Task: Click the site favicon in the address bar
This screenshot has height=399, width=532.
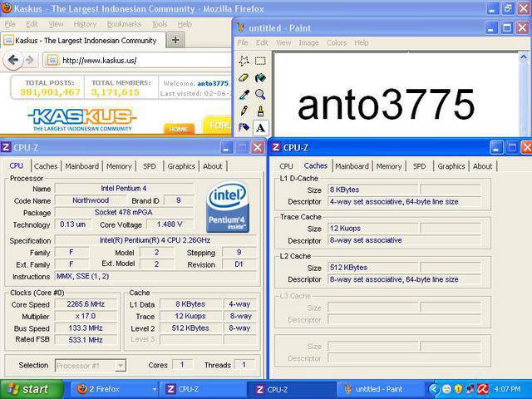Action: click(52, 61)
